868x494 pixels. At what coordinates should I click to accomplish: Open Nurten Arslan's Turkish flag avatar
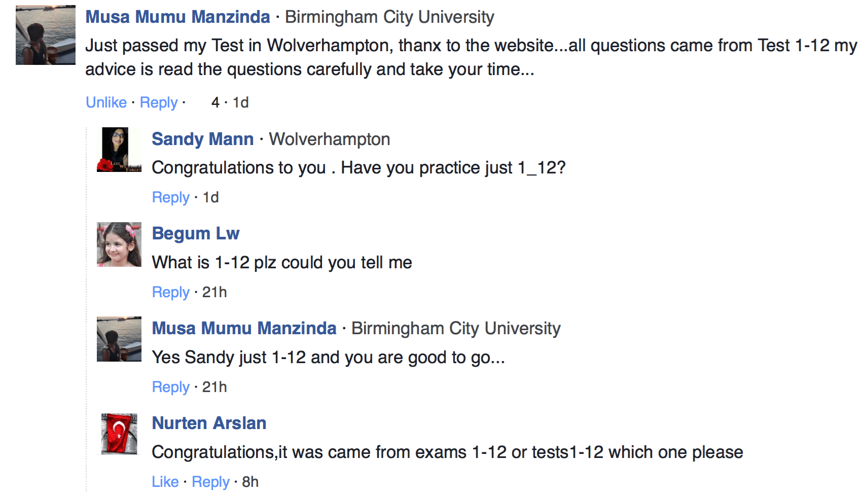(x=119, y=434)
